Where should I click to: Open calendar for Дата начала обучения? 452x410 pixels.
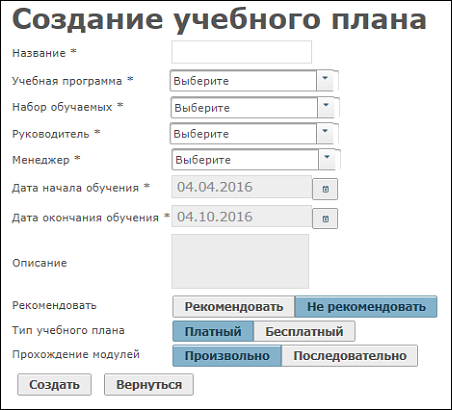point(325,189)
